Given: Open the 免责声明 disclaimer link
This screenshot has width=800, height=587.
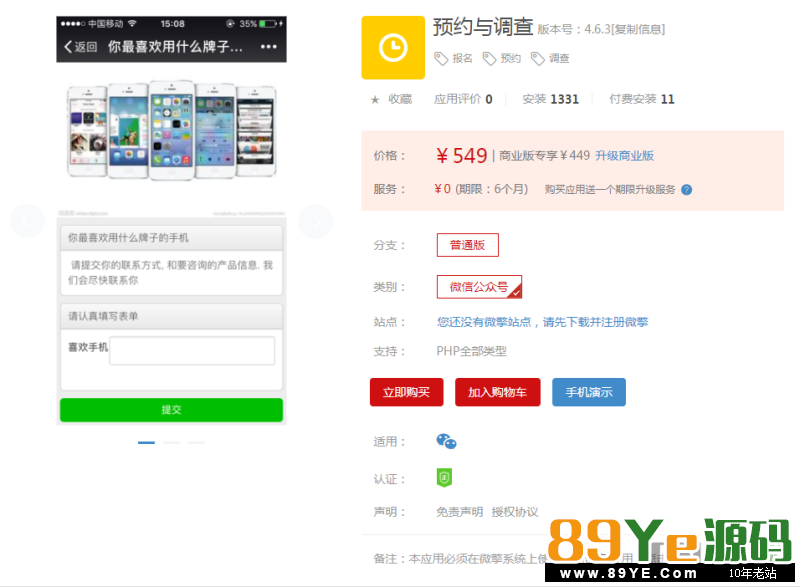Looking at the screenshot, I should [x=459, y=512].
